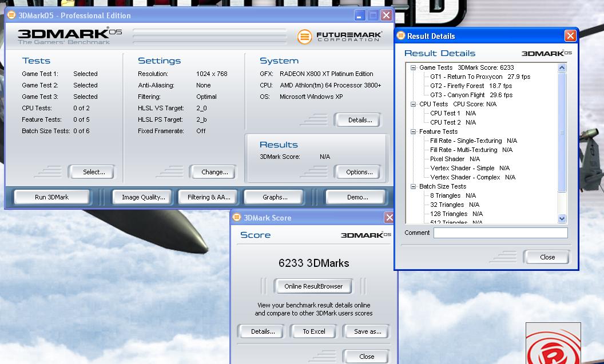Select 128 Triangles row
The width and height of the screenshot is (604, 364).
pyautogui.click(x=456, y=214)
